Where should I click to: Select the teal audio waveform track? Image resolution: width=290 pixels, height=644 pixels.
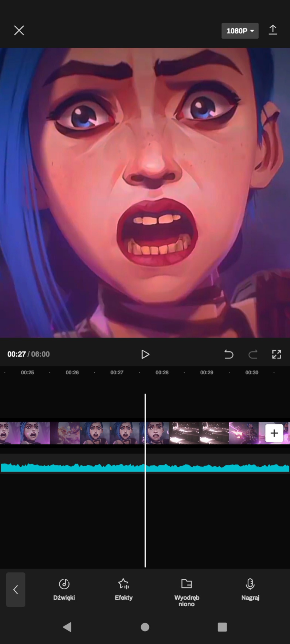[x=82, y=467]
